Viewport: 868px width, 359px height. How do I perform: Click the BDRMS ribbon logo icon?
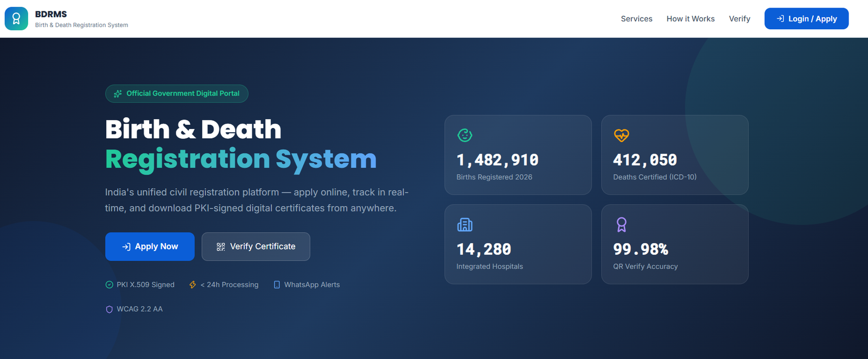(x=16, y=18)
